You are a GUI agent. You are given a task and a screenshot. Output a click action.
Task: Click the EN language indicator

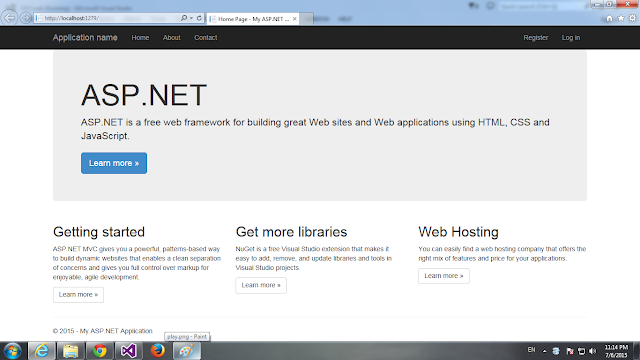tap(531, 350)
